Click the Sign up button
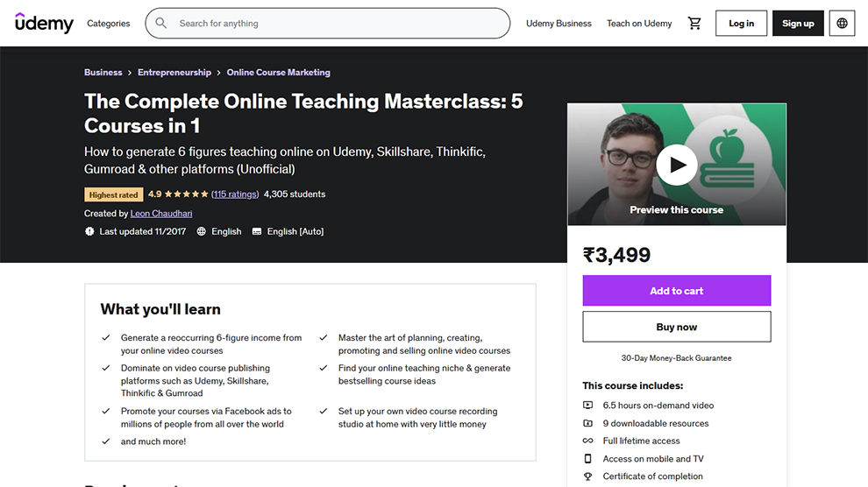This screenshot has height=487, width=868. (798, 24)
